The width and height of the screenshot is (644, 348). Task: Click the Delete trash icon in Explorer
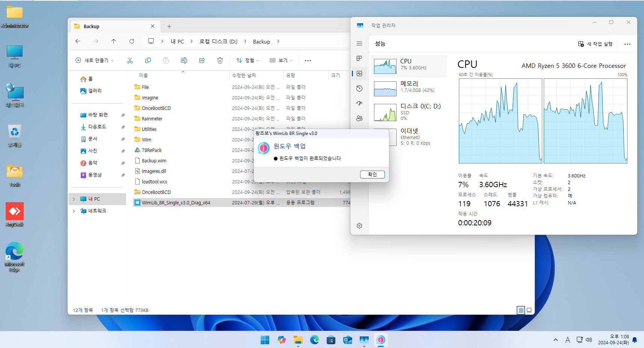pyautogui.click(x=220, y=60)
